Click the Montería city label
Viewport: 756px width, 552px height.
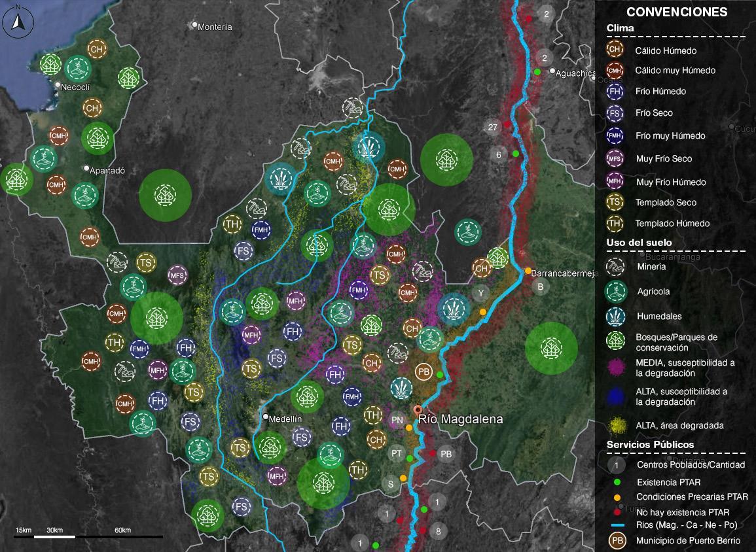pos(215,27)
